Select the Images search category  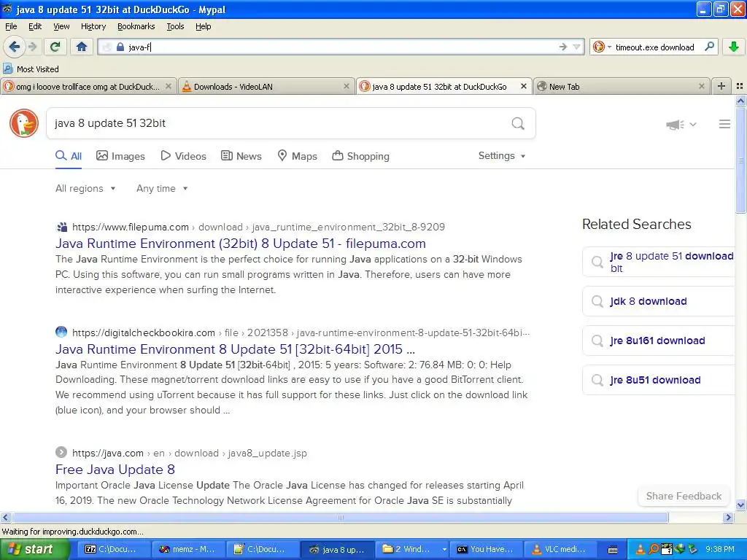click(120, 156)
